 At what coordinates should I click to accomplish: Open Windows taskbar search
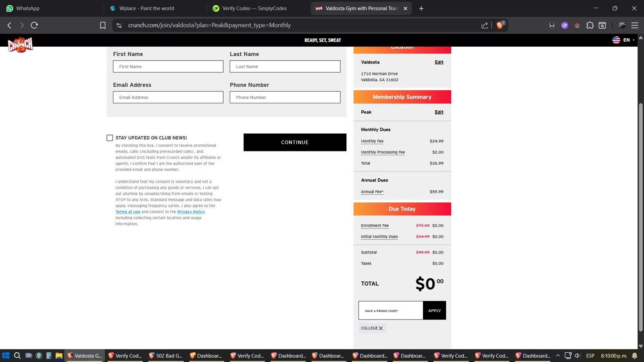coord(17,356)
